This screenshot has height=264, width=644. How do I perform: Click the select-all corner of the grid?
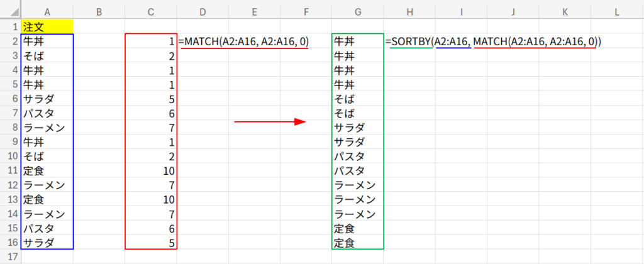click(x=10, y=11)
